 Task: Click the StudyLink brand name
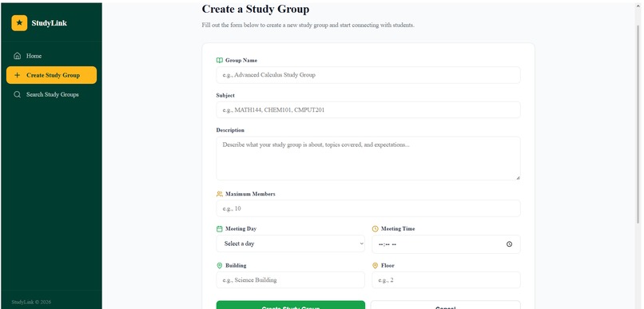[x=49, y=23]
